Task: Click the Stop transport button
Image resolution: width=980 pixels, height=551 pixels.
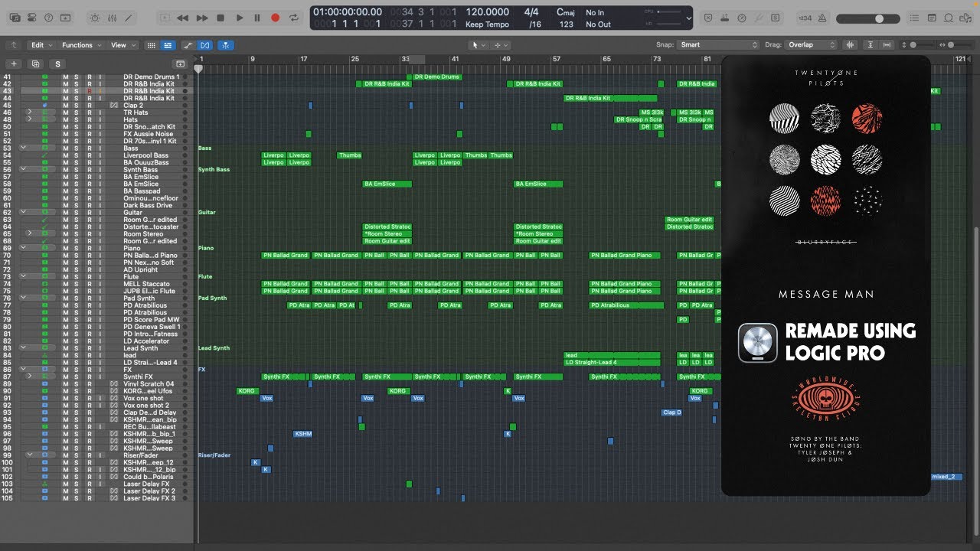Action: 220,18
